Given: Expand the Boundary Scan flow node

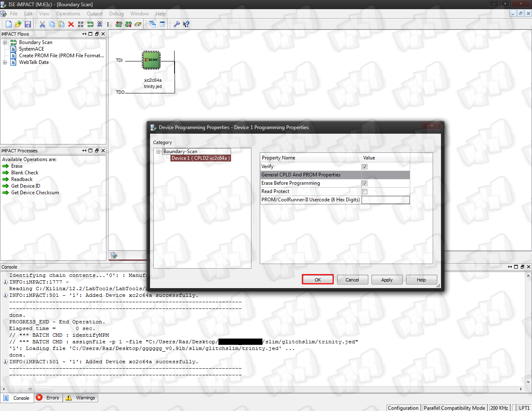Looking at the screenshot, I should (5, 42).
